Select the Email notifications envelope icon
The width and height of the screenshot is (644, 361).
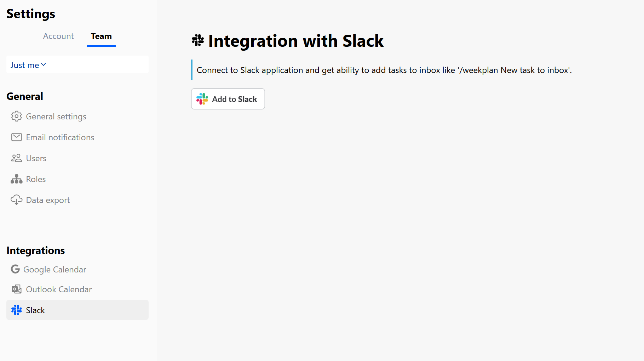[16, 137]
